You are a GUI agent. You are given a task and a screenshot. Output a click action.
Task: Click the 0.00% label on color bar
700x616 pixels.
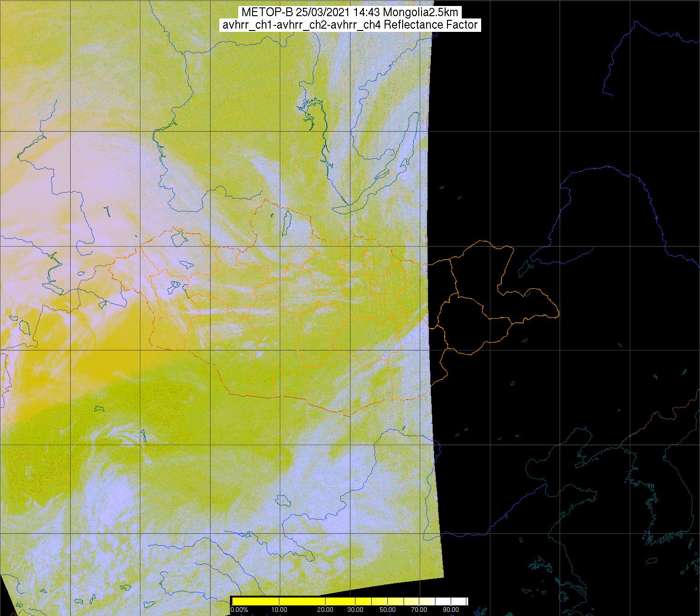click(x=239, y=610)
